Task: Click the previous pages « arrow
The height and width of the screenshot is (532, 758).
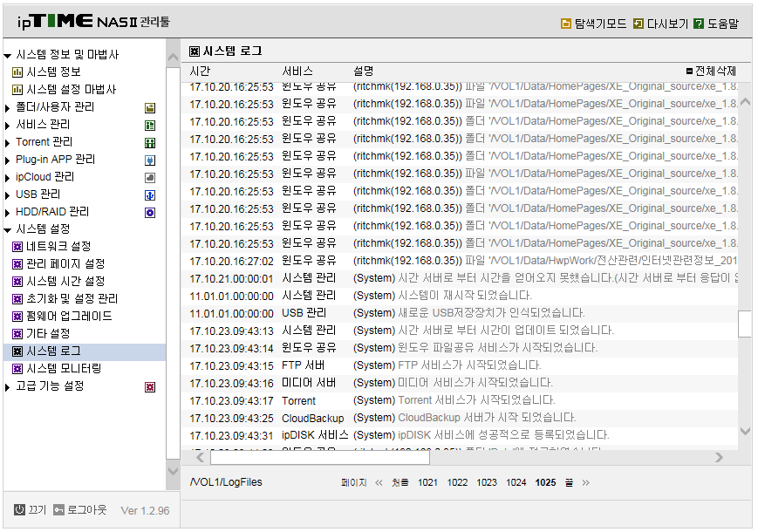Action: pos(379,482)
